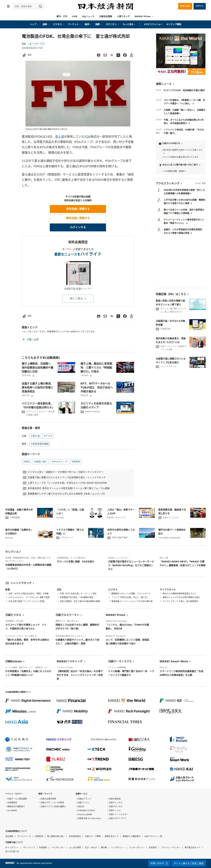211x868 pixels.
Task: Click the NIKKEI Asia logo
Action: tap(16, 722)
